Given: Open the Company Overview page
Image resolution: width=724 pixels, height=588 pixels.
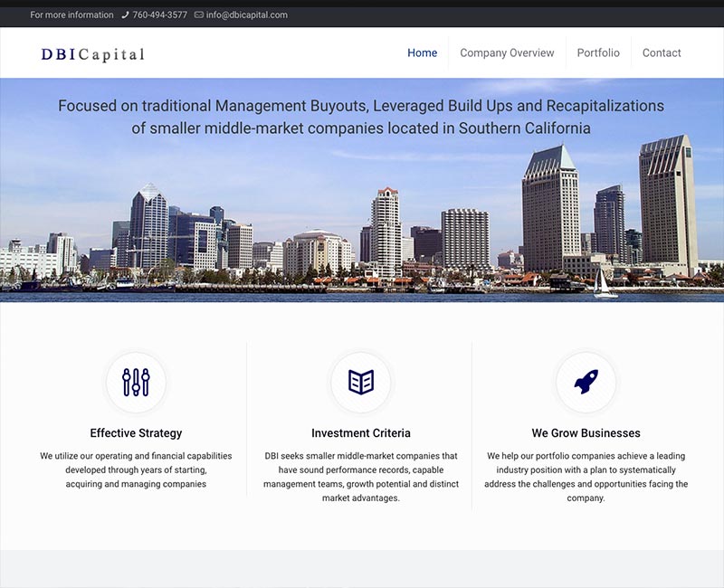Looking at the screenshot, I should pyautogui.click(x=507, y=52).
